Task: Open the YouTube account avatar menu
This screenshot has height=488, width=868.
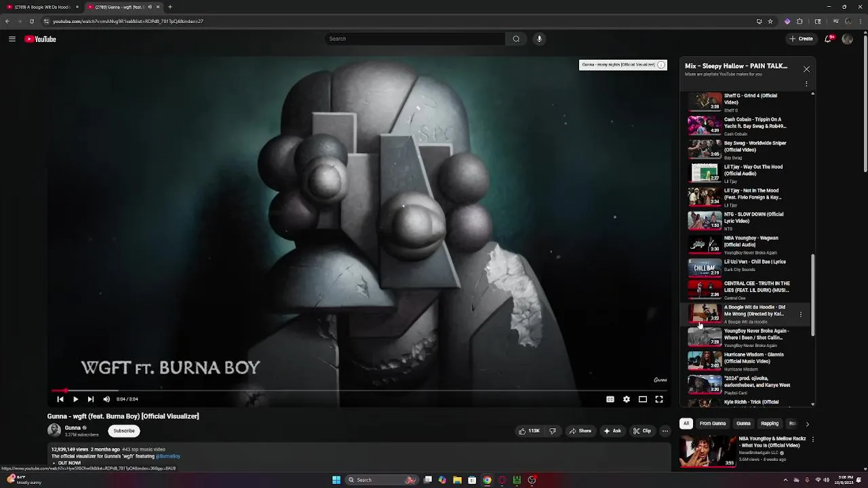Action: [847, 39]
